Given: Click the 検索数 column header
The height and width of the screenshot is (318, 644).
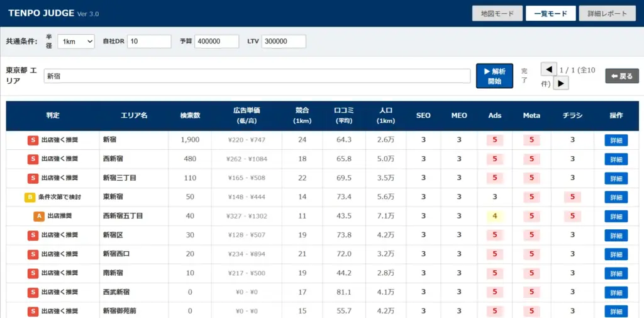Looking at the screenshot, I should click(190, 115).
